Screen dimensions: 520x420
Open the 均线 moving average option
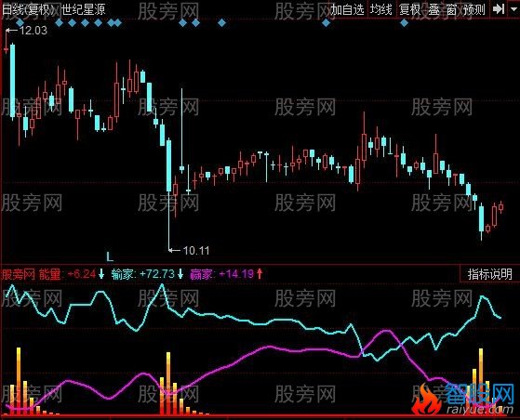pos(381,9)
